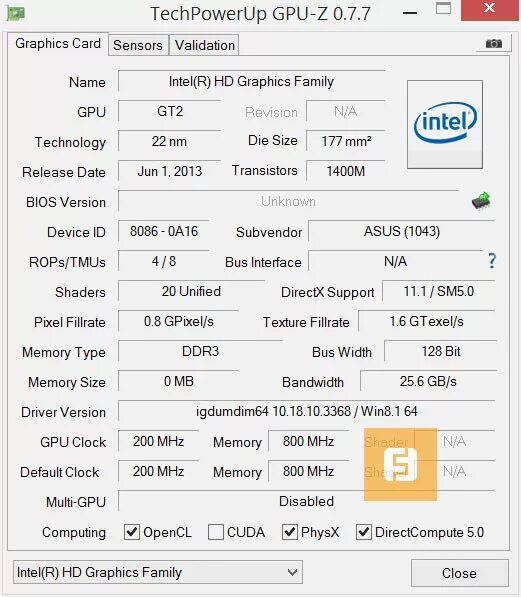Screen dimensions: 521x597
Task: Click the BIOS save chip icon
Action: (x=481, y=200)
